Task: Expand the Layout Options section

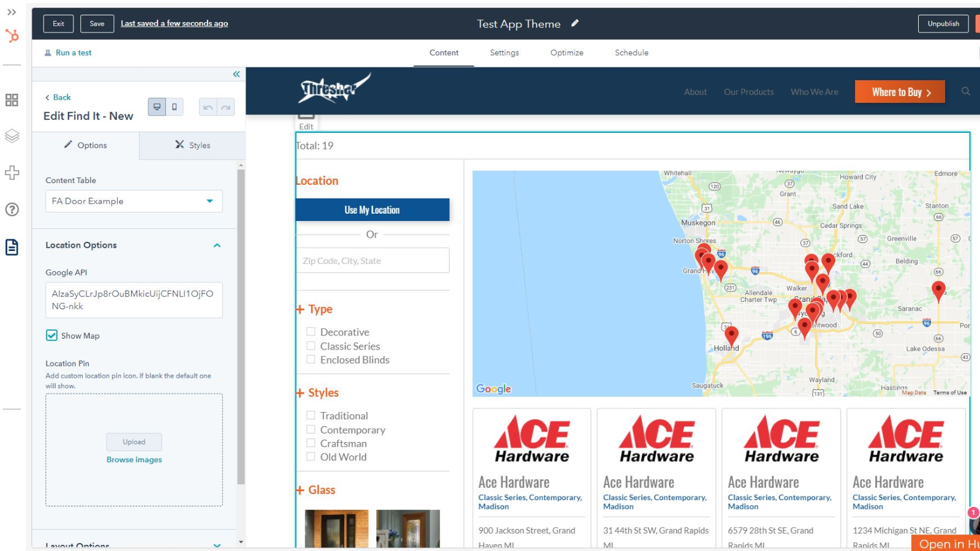Action: [x=217, y=545]
